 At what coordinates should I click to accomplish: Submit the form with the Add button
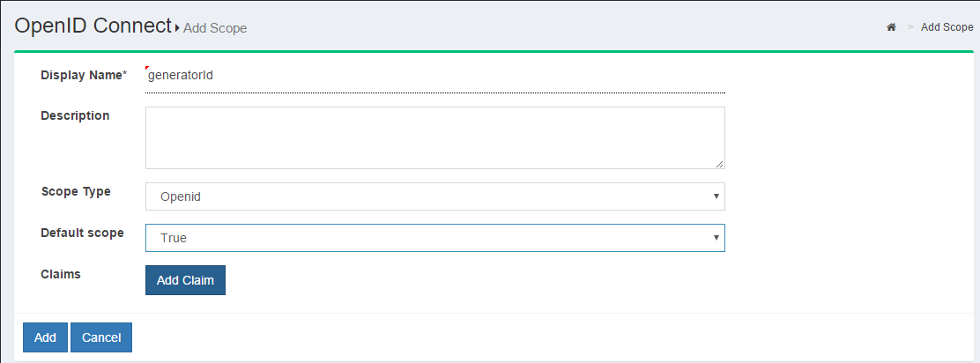(x=45, y=337)
